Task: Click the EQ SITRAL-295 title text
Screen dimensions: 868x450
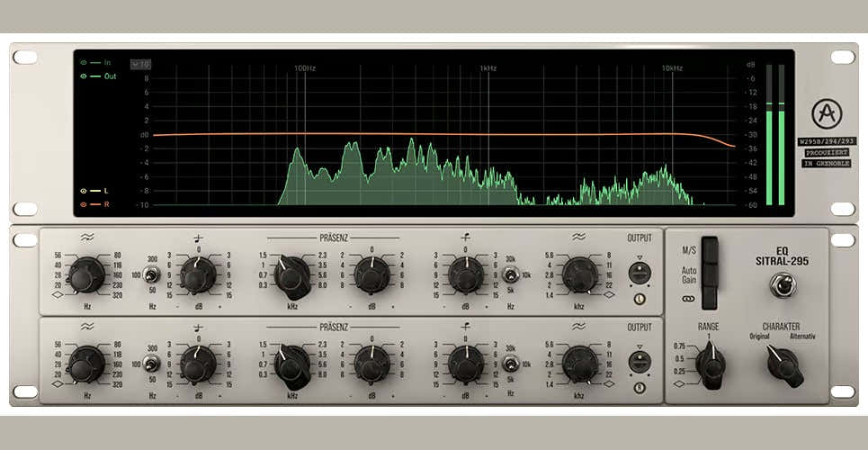Action: click(x=783, y=256)
